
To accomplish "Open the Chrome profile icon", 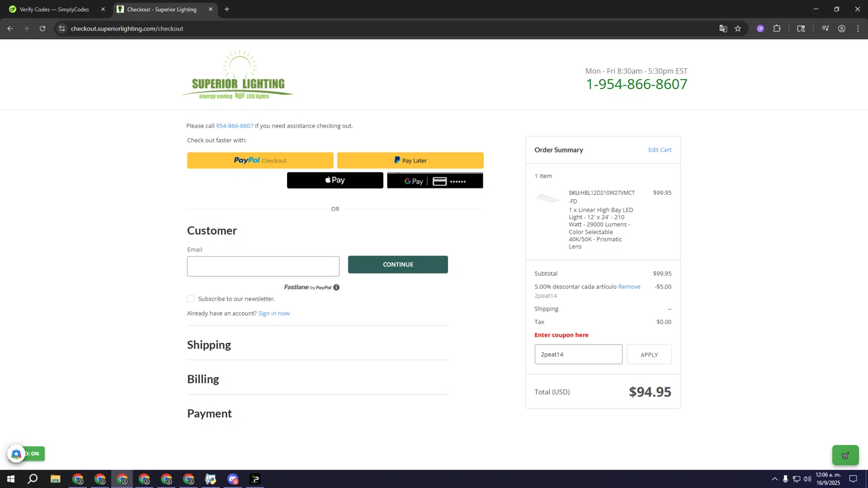I will coord(842,28).
